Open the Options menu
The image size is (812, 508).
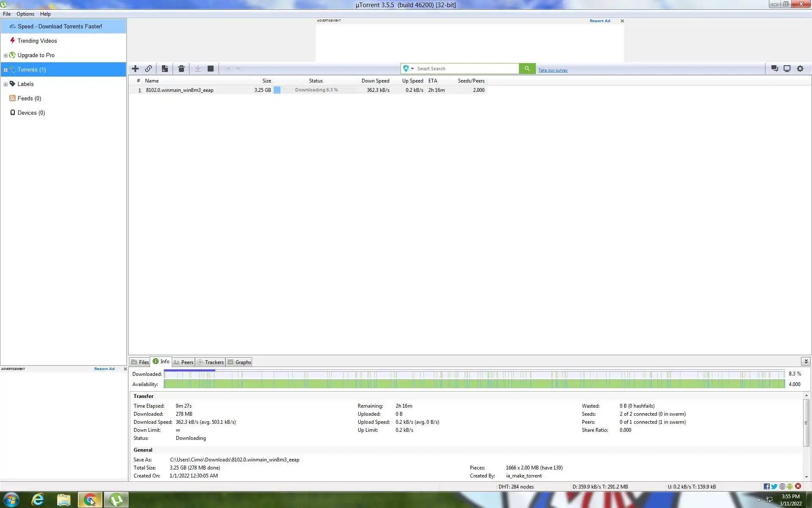click(x=25, y=14)
